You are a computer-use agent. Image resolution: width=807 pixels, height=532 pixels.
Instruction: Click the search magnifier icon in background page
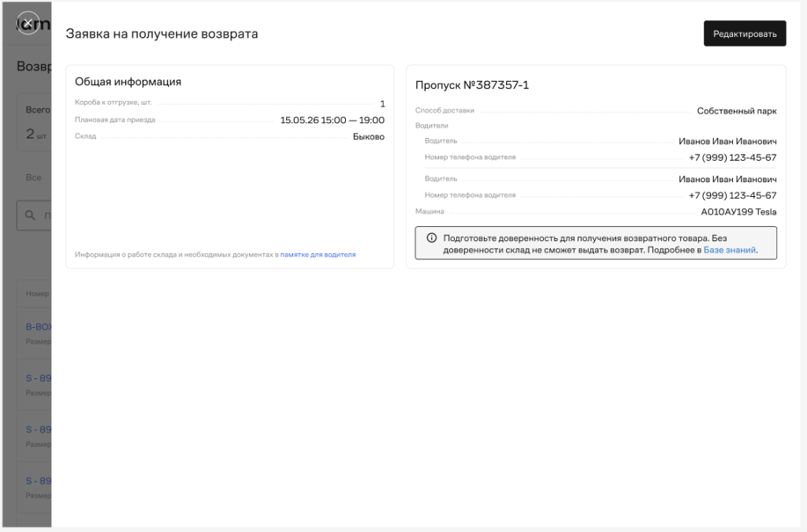click(31, 215)
